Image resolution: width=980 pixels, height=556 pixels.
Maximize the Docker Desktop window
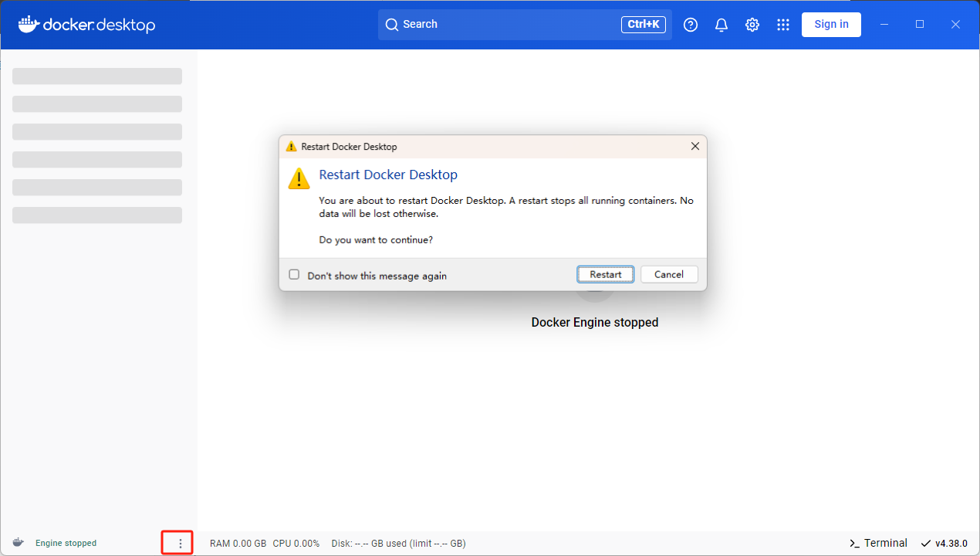tap(920, 25)
